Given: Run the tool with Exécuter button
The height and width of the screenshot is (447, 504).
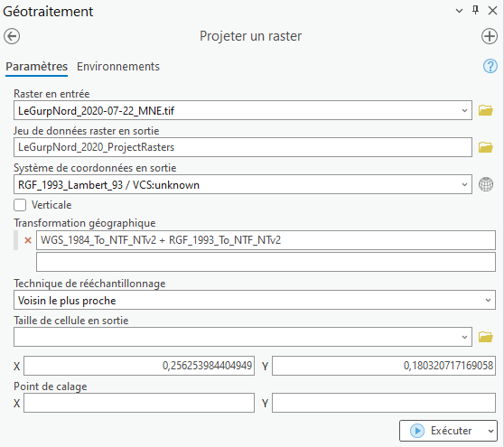Looking at the screenshot, I should click(442, 431).
